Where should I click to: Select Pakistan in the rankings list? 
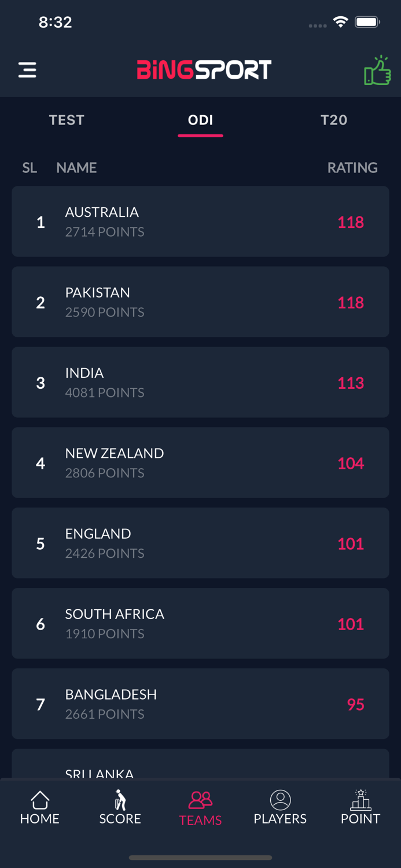point(200,302)
